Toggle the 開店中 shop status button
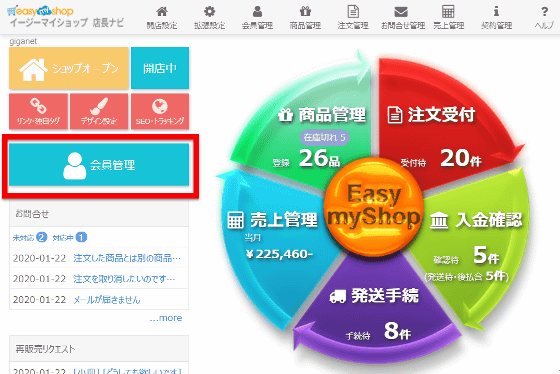The height and width of the screenshot is (374, 560). [x=160, y=68]
